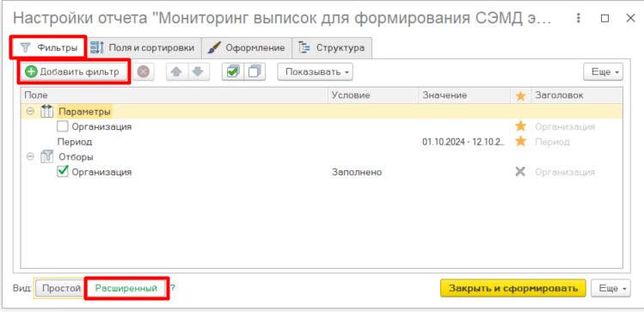Click the Заголовок column header
The width and height of the screenshot is (644, 312).
577,95
